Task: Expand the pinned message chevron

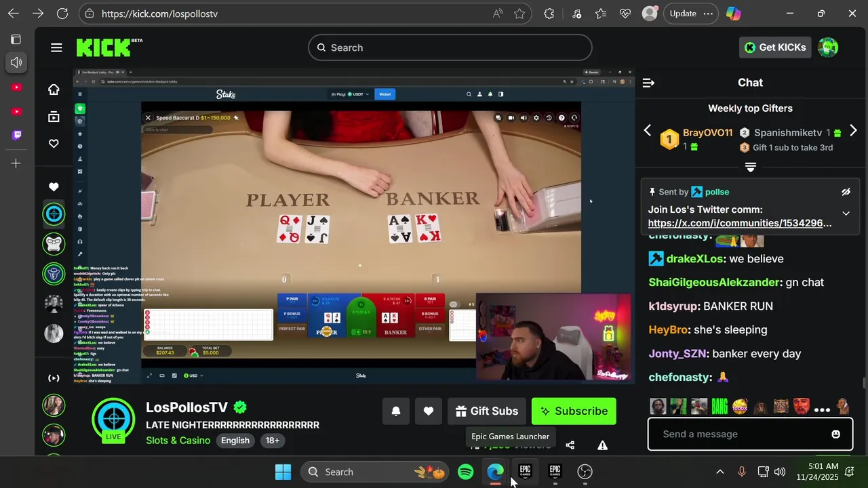Action: coord(846,213)
